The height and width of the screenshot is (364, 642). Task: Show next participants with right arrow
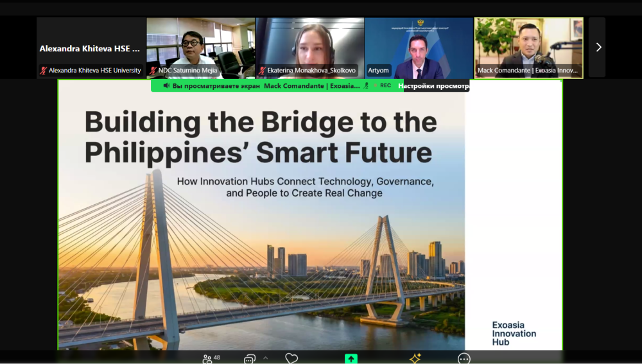[598, 48]
